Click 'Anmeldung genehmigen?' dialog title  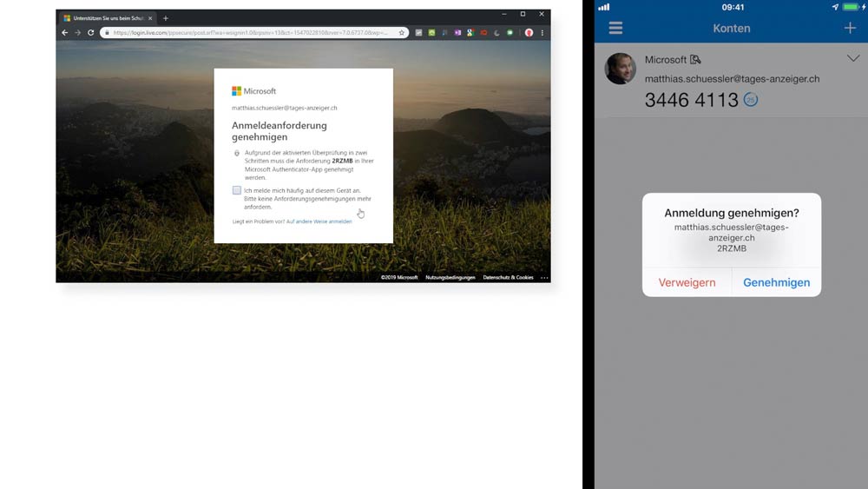click(731, 213)
